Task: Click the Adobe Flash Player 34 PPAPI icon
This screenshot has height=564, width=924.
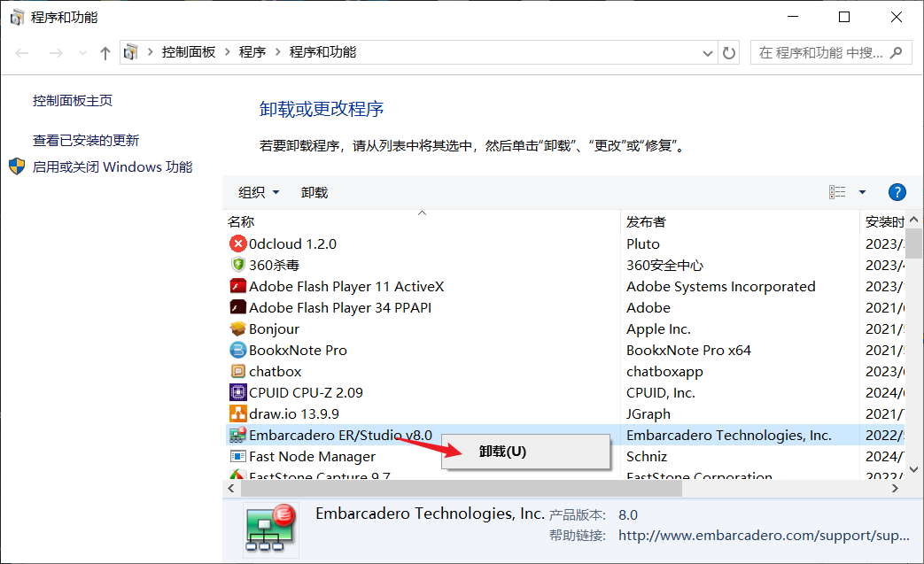Action: coord(237,307)
